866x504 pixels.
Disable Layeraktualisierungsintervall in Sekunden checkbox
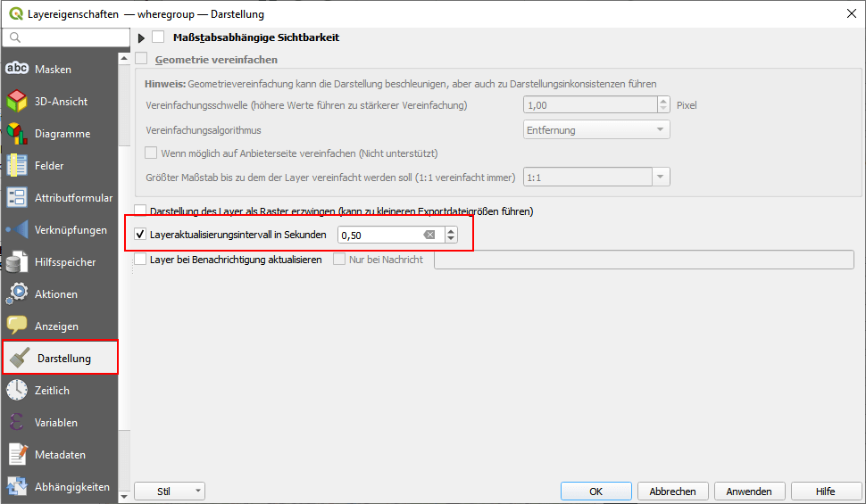tap(140, 235)
